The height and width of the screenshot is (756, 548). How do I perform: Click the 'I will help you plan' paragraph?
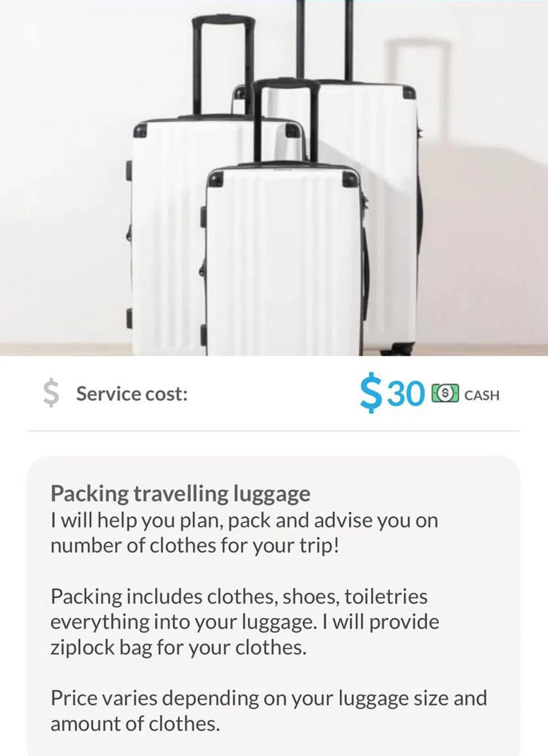coord(244,533)
